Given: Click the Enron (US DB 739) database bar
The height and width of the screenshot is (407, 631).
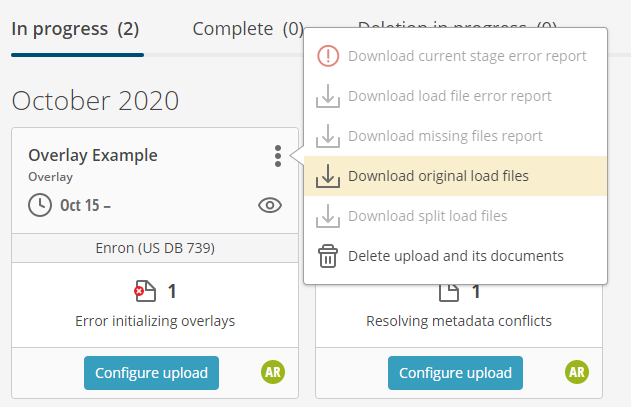Looking at the screenshot, I should 155,248.
